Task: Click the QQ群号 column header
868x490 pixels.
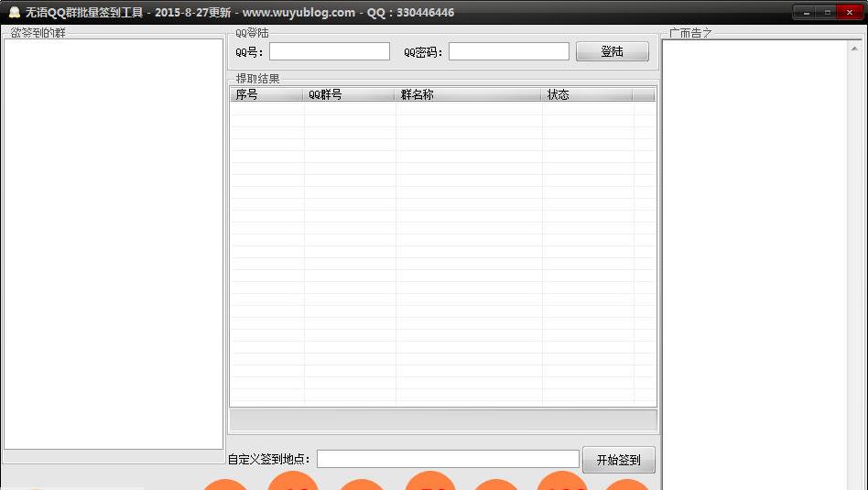Action: pyautogui.click(x=350, y=94)
